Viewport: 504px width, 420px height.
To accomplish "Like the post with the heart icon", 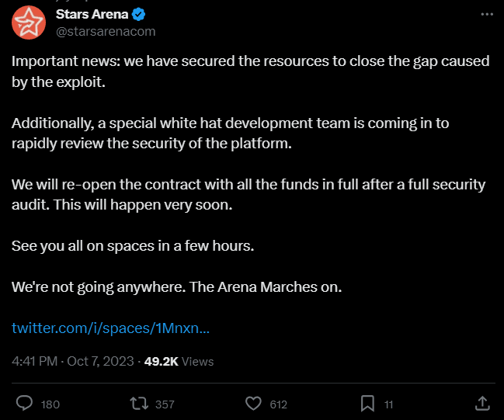I will [254, 403].
